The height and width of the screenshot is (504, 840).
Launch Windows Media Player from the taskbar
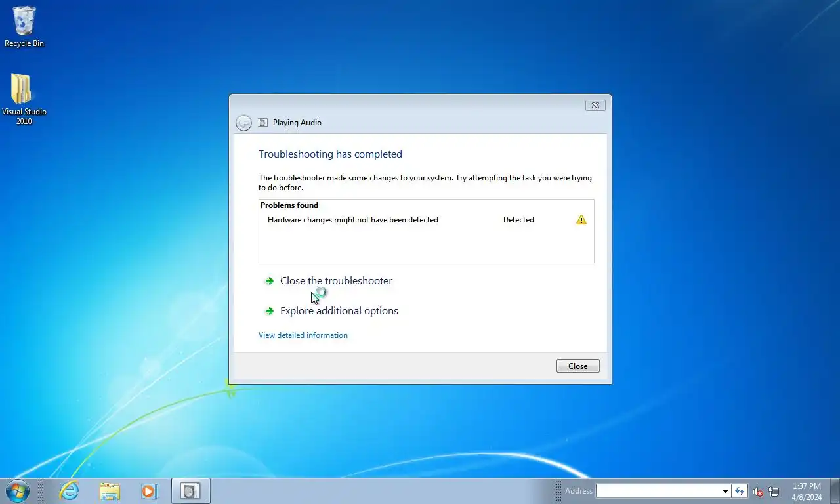point(150,491)
